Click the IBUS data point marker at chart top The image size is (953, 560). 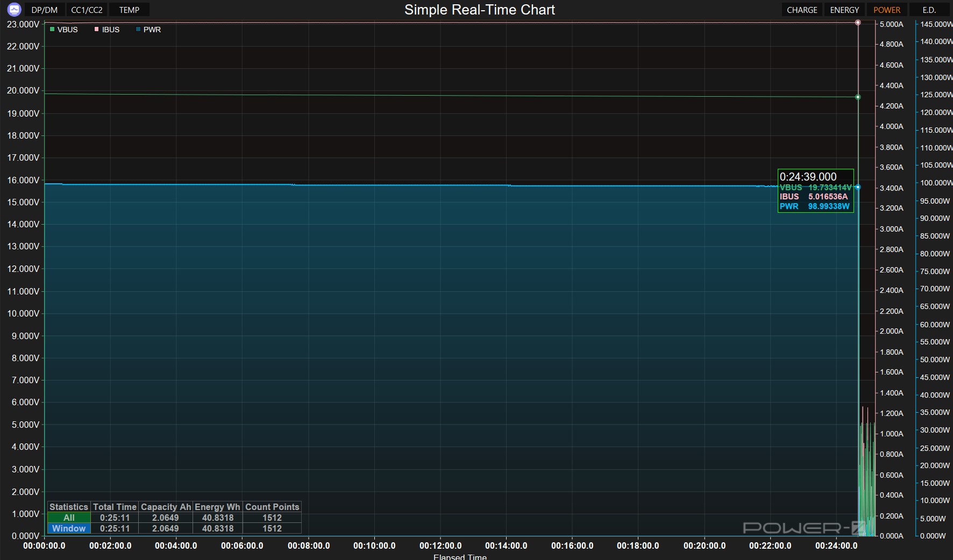(858, 23)
